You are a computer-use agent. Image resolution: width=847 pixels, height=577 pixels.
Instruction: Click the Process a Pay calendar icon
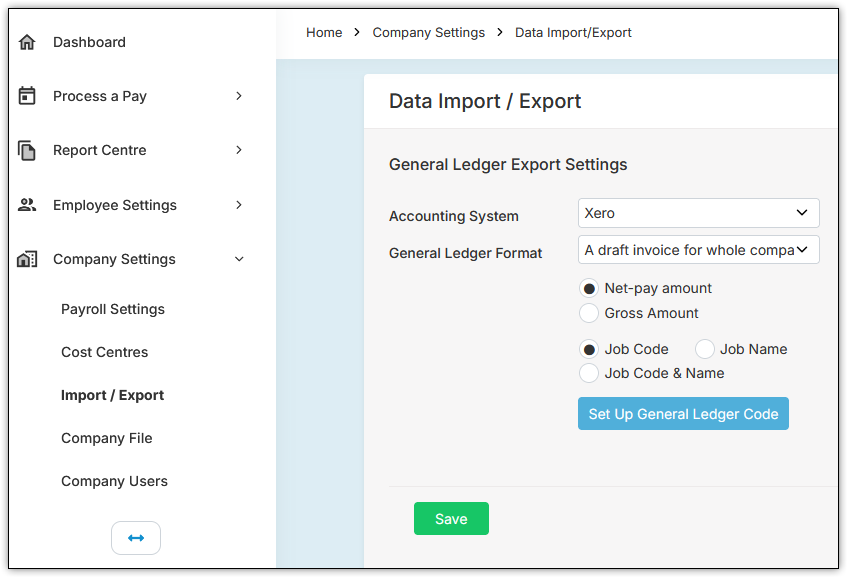27,96
